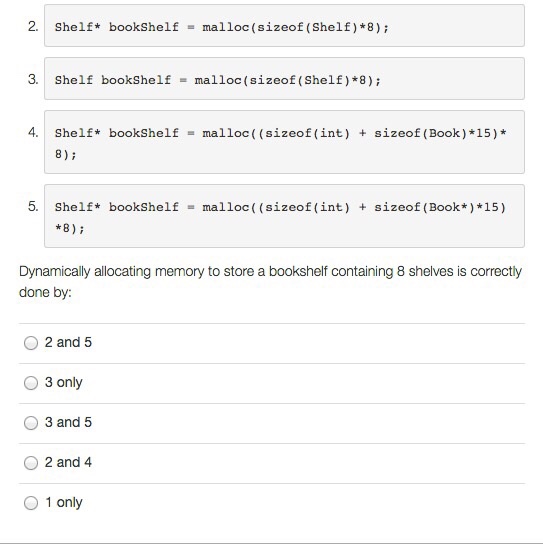Click the "done by:" line of the question

click(x=45, y=292)
